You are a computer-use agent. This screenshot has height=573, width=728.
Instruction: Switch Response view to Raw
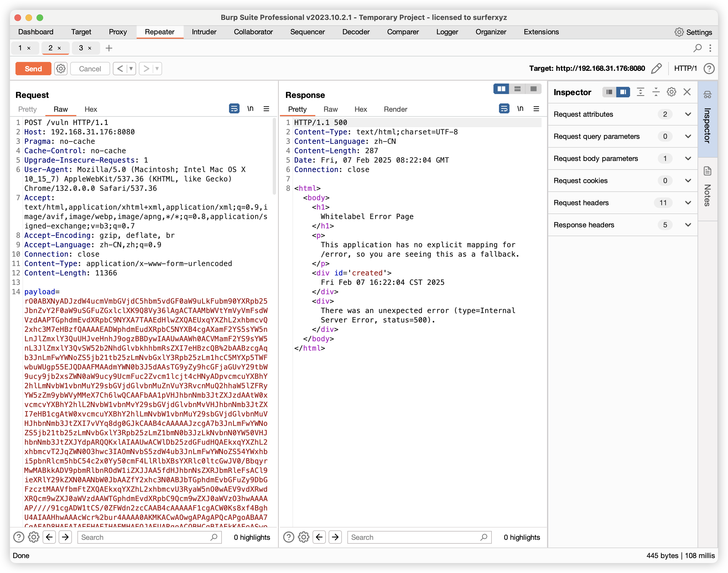(x=331, y=109)
